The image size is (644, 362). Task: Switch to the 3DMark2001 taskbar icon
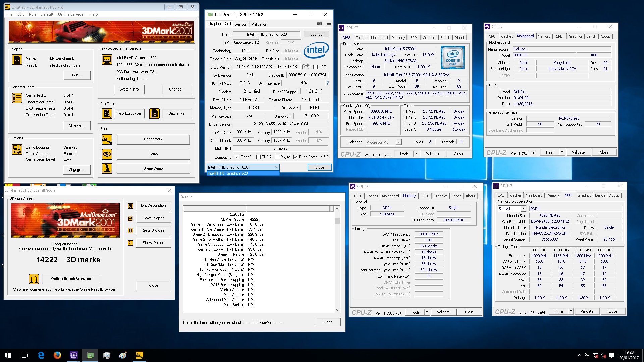pyautogui.click(x=139, y=355)
